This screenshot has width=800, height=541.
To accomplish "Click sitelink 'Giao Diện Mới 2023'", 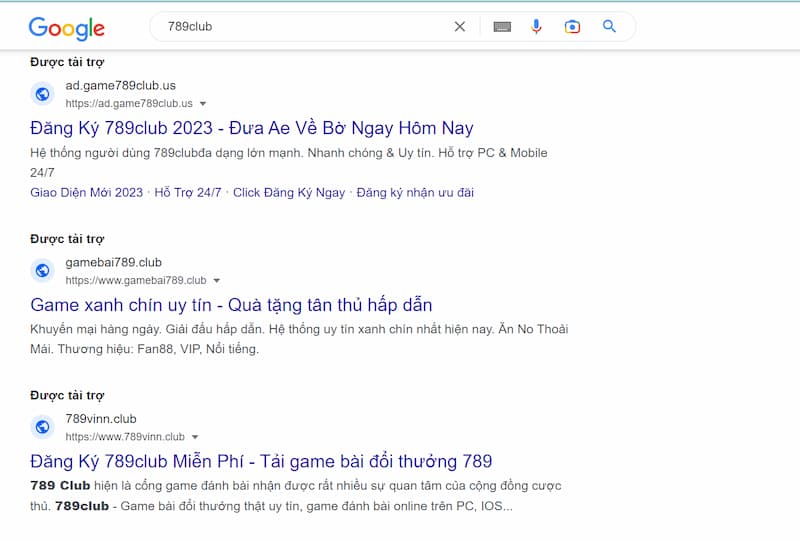I will click(86, 192).
